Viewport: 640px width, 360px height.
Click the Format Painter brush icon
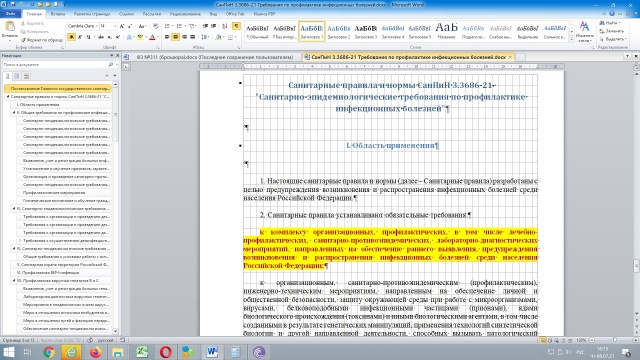(x=23, y=40)
